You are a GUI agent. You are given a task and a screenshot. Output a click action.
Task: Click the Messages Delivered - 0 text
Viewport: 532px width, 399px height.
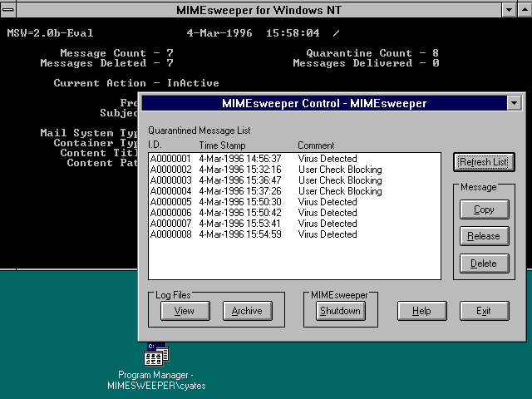point(366,63)
